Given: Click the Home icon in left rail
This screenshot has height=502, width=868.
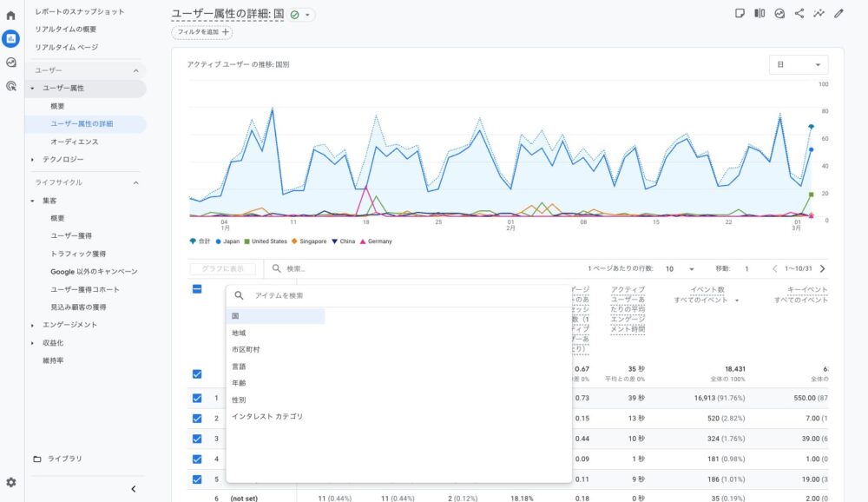Looking at the screenshot, I should click(x=10, y=15).
